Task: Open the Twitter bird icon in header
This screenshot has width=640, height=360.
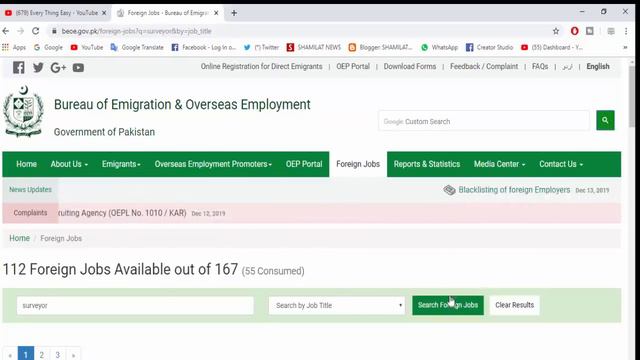Action: pyautogui.click(x=38, y=67)
